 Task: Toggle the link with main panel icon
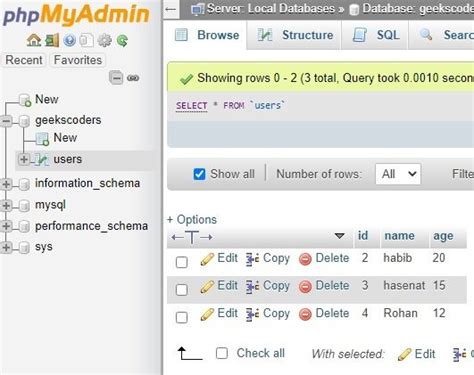point(133,78)
